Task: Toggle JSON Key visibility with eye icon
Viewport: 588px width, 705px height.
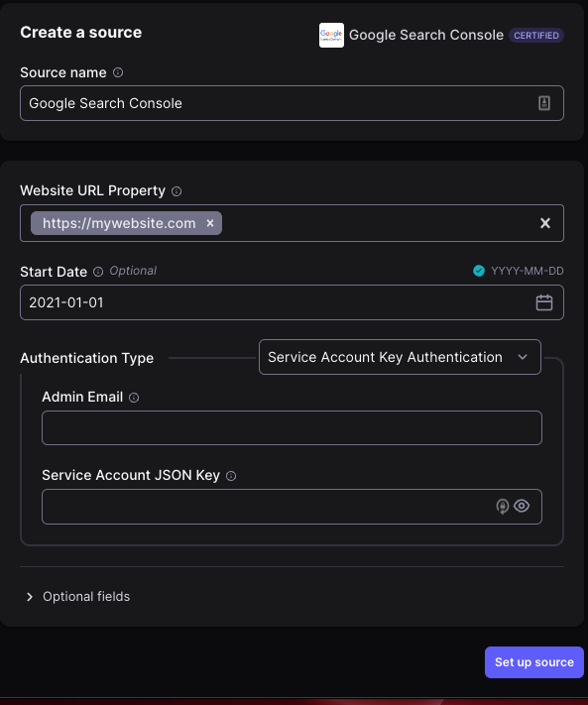Action: coord(522,506)
